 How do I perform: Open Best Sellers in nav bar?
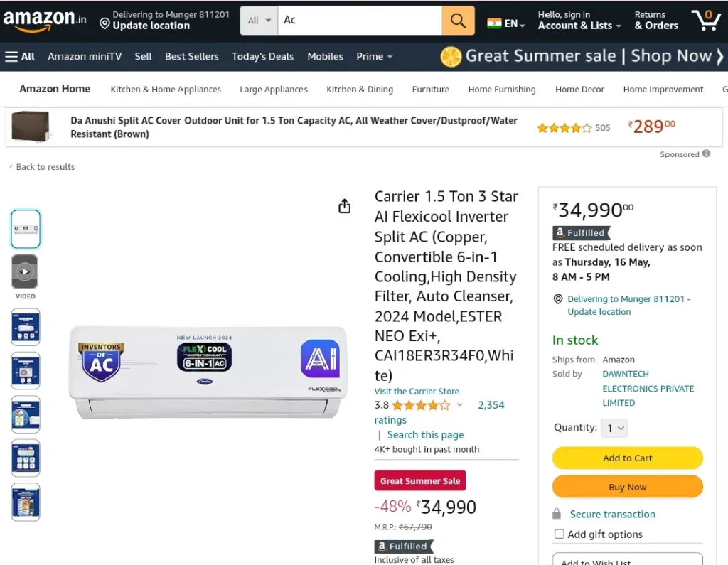point(192,57)
